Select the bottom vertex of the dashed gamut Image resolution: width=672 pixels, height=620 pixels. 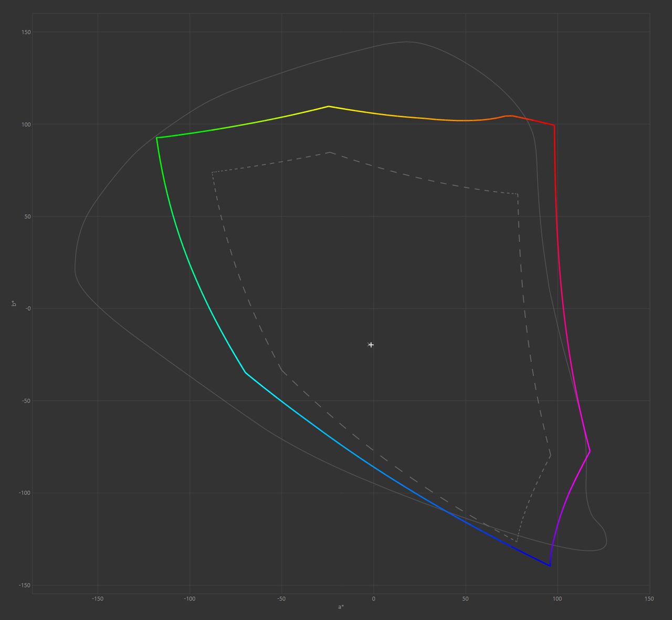(517, 541)
